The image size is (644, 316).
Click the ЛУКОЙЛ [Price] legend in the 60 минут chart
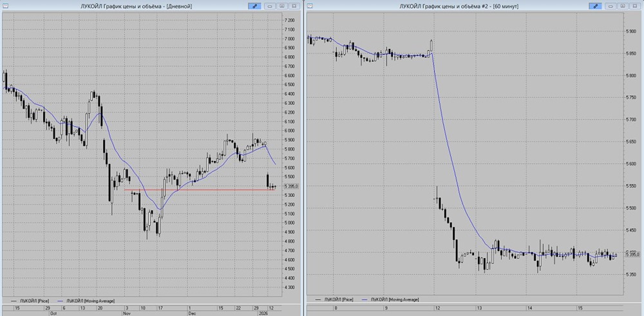(334, 300)
